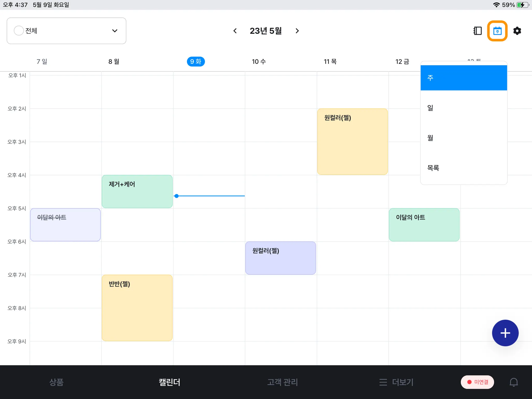This screenshot has height=399, width=532.
Task: Click the calendar view mode icon
Action: tap(497, 31)
